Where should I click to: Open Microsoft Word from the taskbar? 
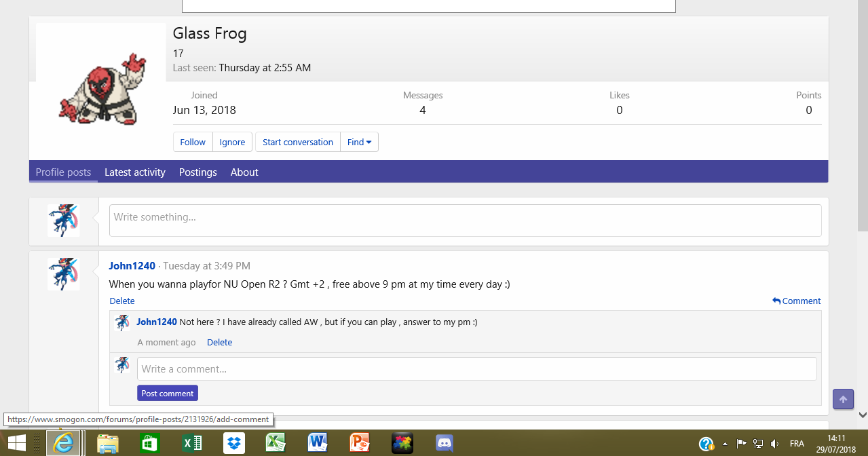[x=318, y=443]
